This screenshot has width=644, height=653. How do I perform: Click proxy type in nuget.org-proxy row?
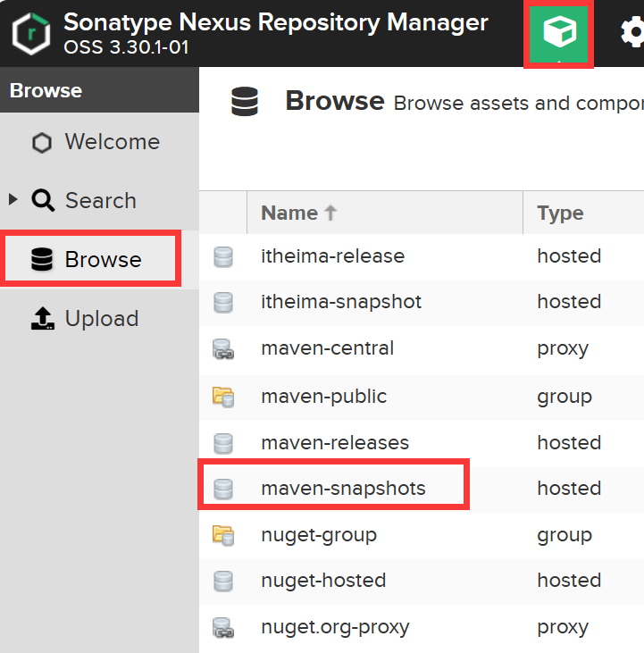tap(563, 628)
